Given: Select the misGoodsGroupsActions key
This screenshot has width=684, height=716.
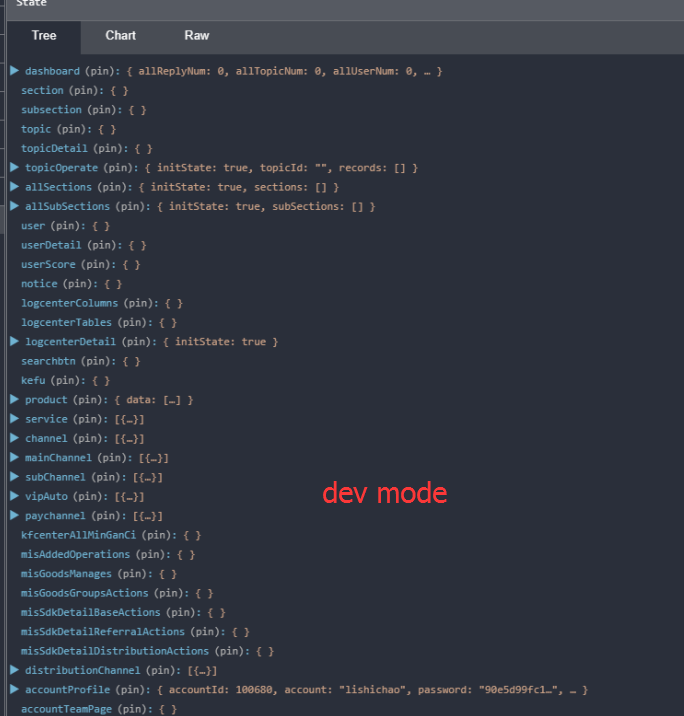Looking at the screenshot, I should (84, 593).
